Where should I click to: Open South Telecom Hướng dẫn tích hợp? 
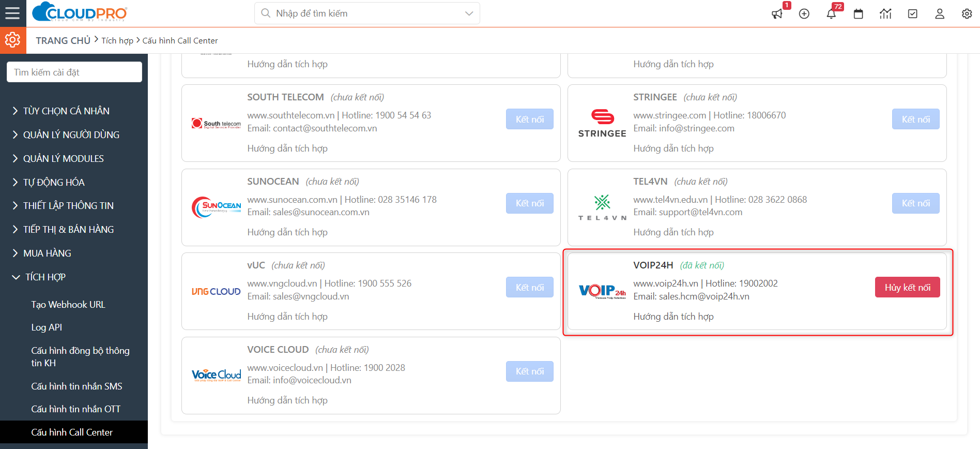pyautogui.click(x=287, y=148)
